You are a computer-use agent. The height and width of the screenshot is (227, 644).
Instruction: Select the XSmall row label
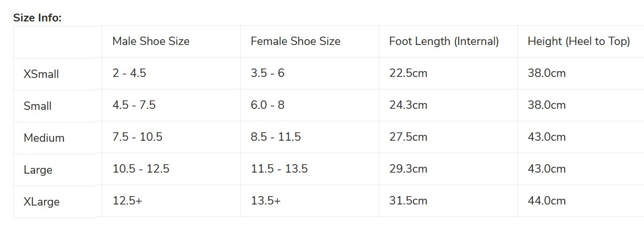(x=41, y=74)
